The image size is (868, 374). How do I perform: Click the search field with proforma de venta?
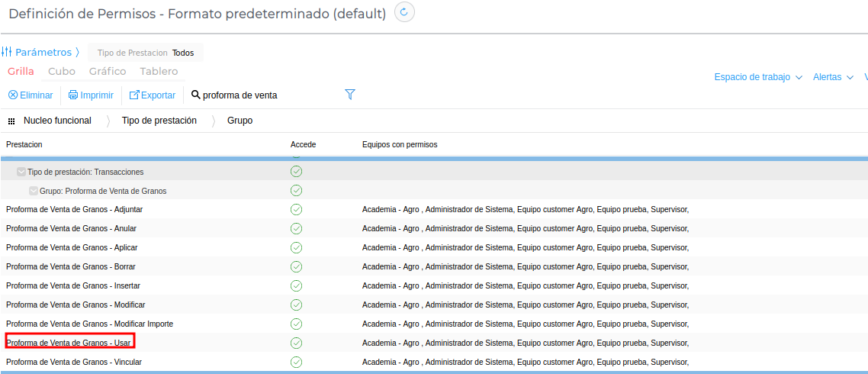coord(259,95)
